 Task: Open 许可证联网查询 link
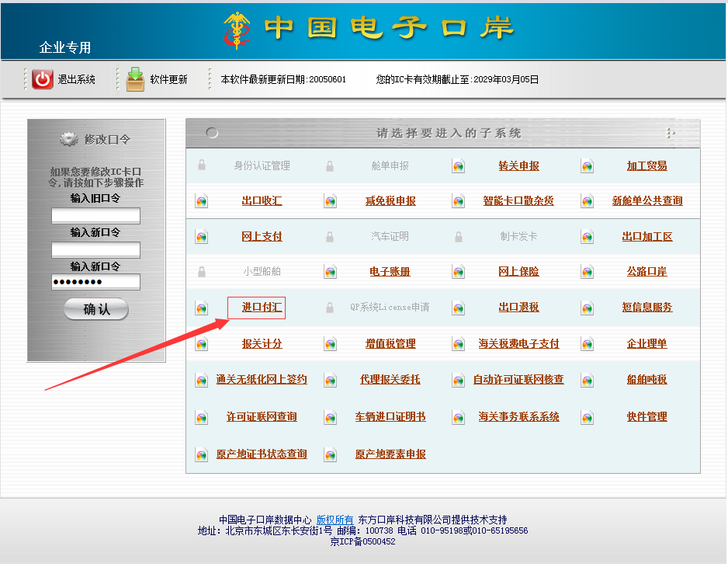click(262, 417)
